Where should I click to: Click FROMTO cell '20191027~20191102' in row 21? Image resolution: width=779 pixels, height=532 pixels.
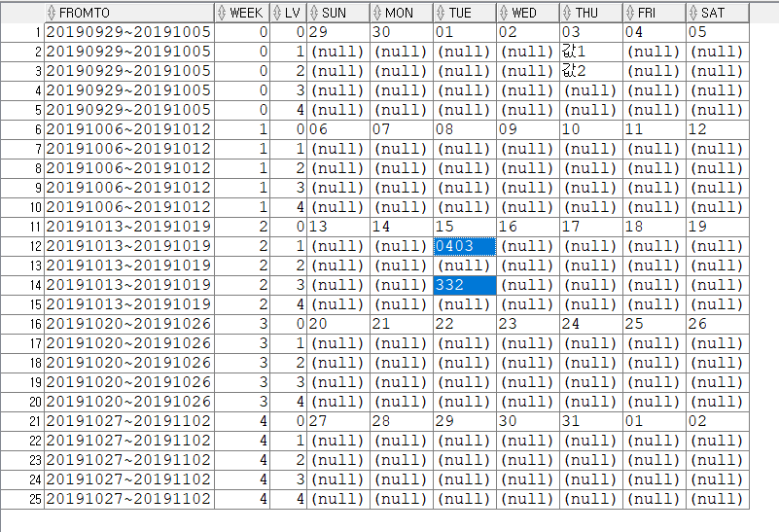click(129, 422)
